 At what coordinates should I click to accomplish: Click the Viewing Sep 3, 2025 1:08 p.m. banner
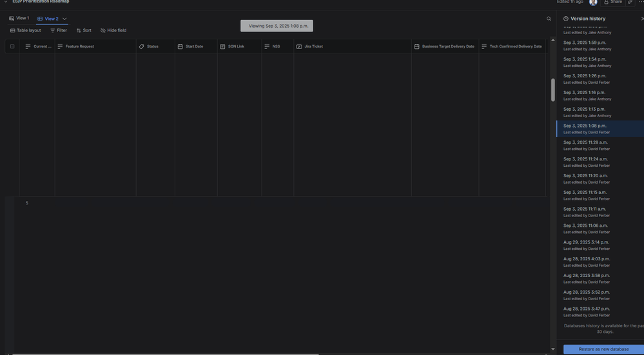[277, 26]
